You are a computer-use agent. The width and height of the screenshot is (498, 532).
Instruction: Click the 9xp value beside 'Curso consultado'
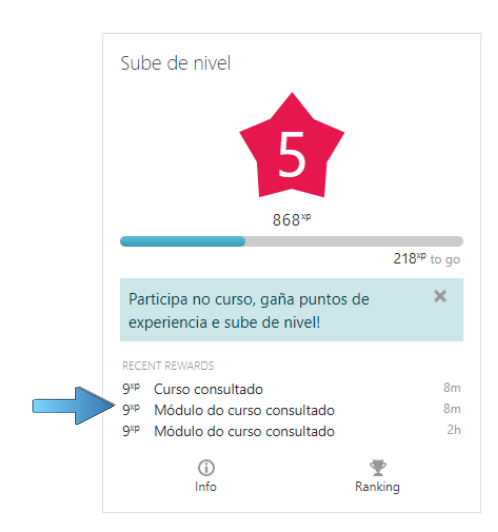point(131,388)
